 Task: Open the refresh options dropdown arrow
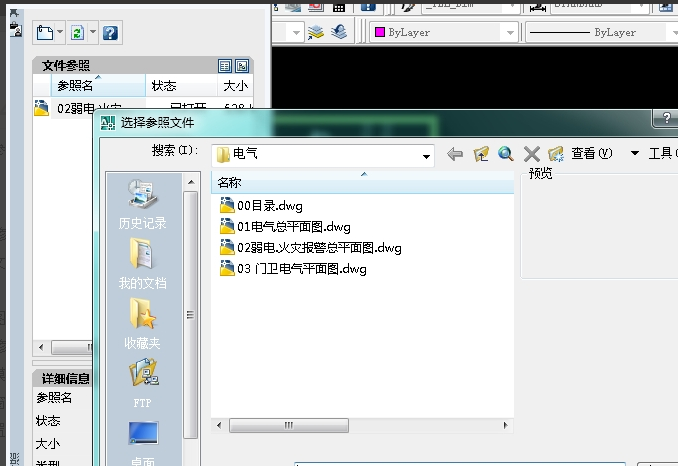(x=93, y=32)
